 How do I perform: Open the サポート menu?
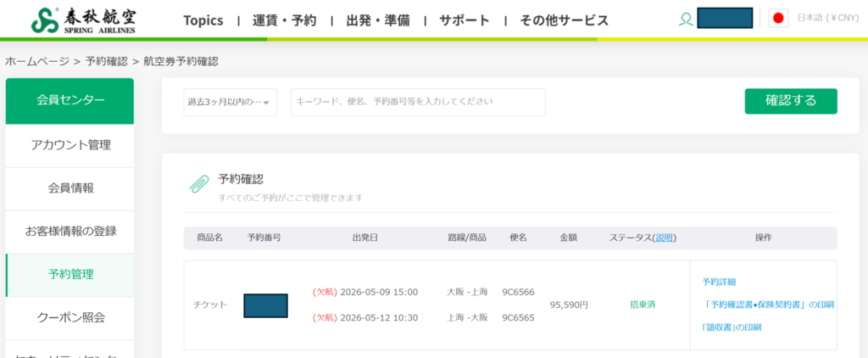(465, 21)
